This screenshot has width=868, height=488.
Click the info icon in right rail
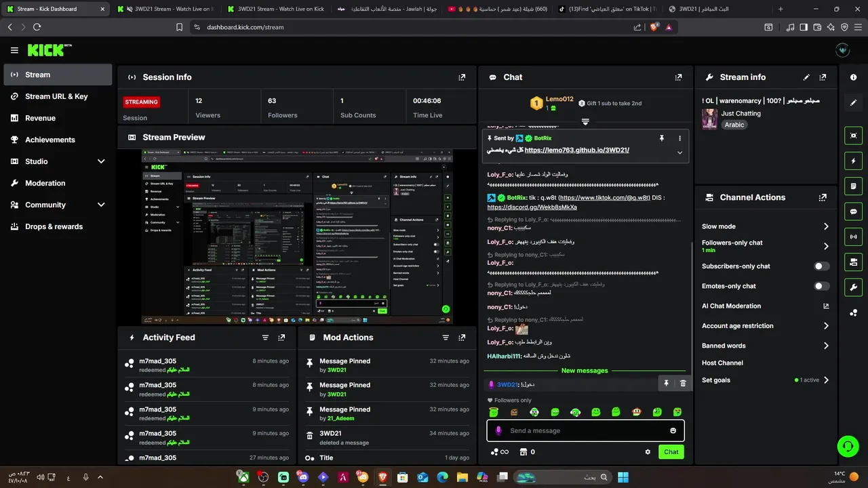[x=853, y=77]
